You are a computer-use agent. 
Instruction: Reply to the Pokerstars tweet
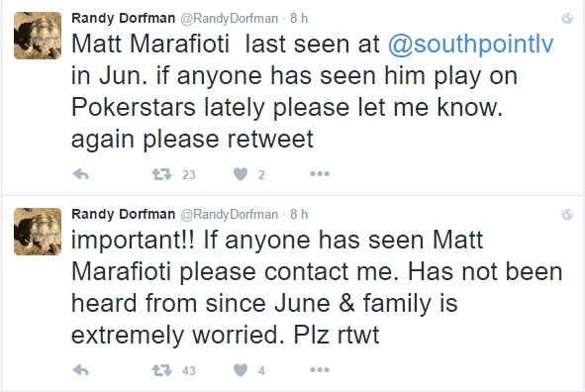click(x=80, y=174)
